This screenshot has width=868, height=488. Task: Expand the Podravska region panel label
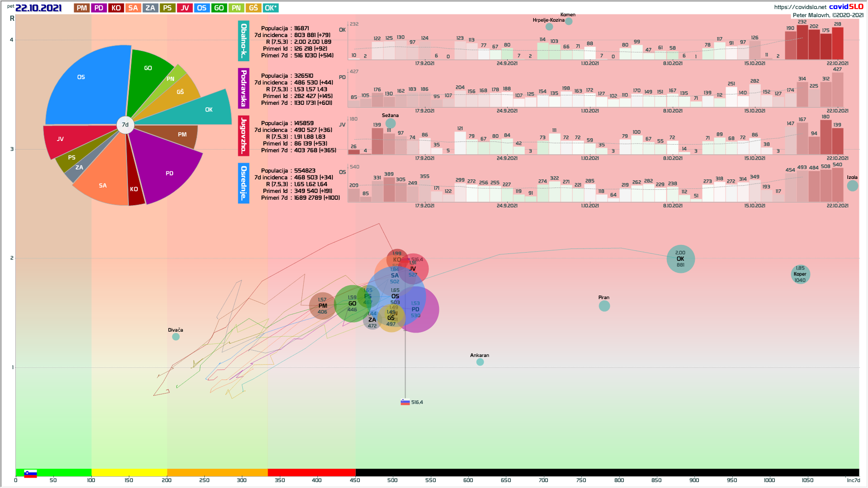point(243,88)
